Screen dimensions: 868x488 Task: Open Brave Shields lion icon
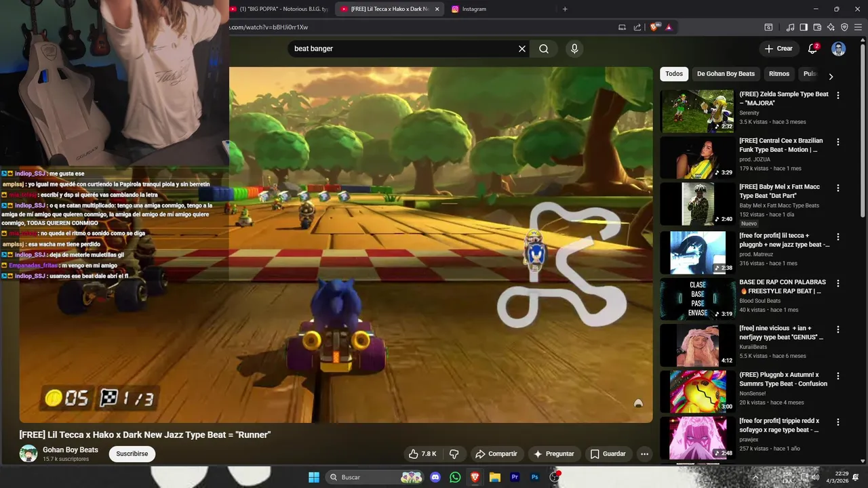(654, 27)
